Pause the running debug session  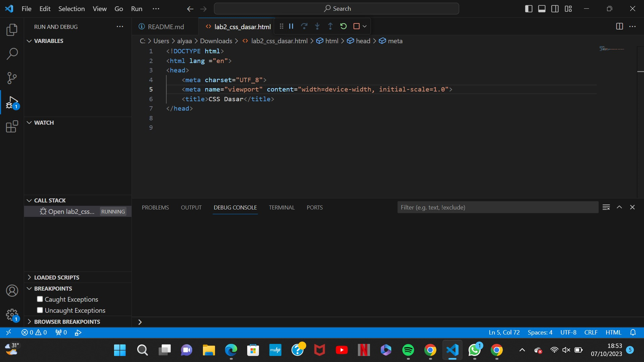pyautogui.click(x=290, y=26)
